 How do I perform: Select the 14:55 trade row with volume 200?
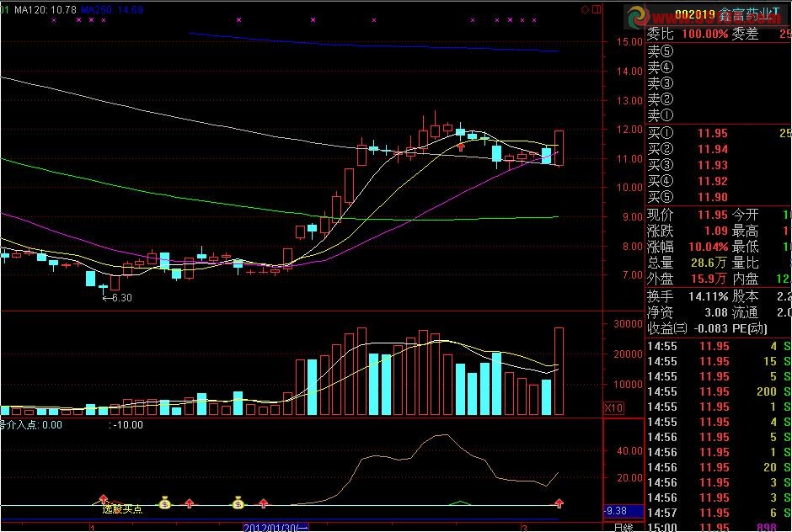[x=719, y=391]
